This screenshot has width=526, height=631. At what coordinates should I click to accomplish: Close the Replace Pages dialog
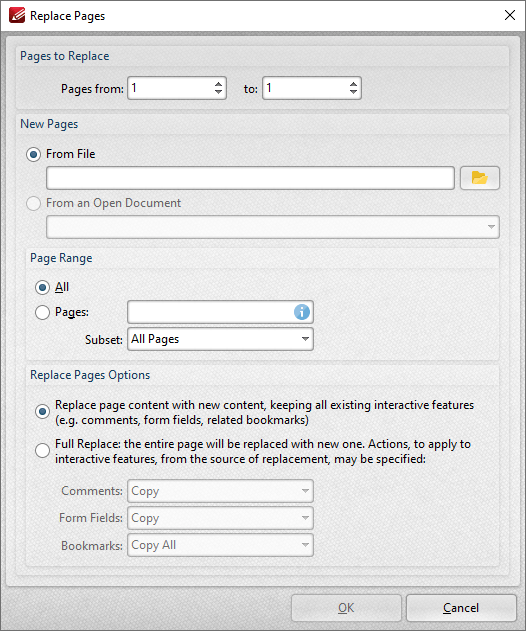(x=510, y=15)
